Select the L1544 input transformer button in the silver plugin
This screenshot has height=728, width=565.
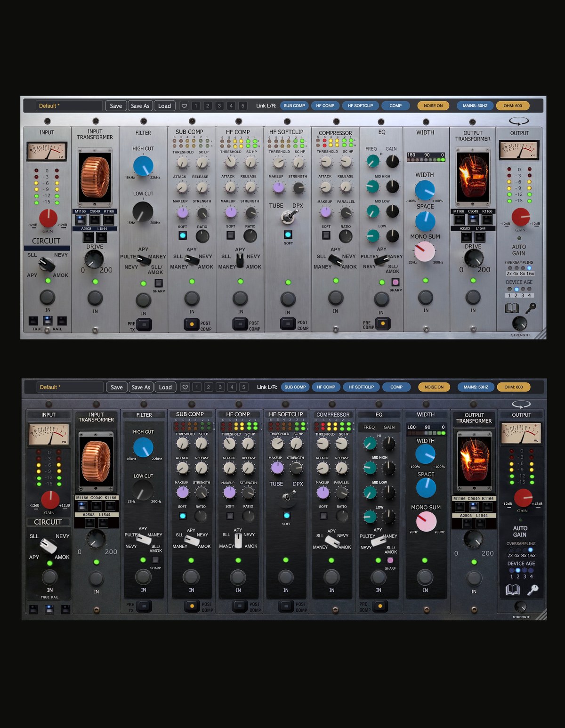pyautogui.click(x=102, y=237)
